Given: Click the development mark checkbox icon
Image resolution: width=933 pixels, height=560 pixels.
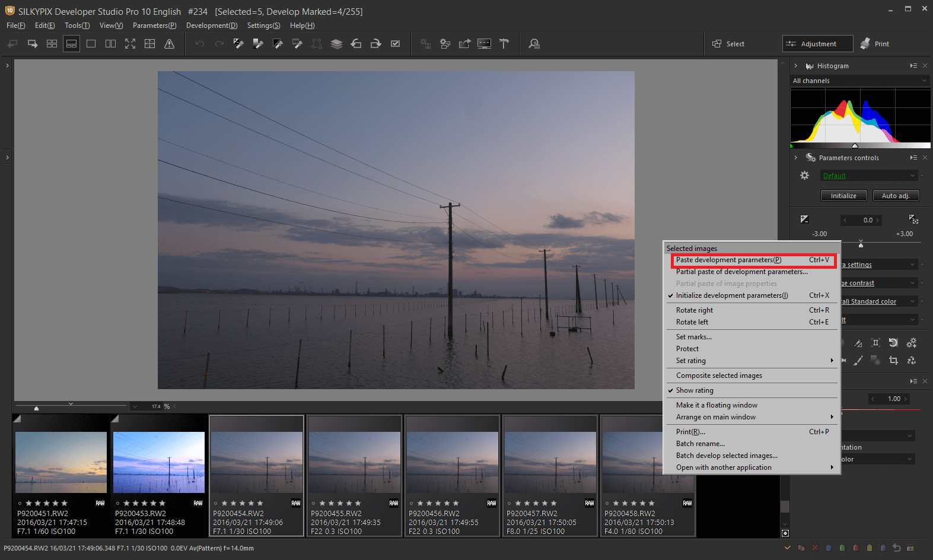Looking at the screenshot, I should (x=395, y=44).
